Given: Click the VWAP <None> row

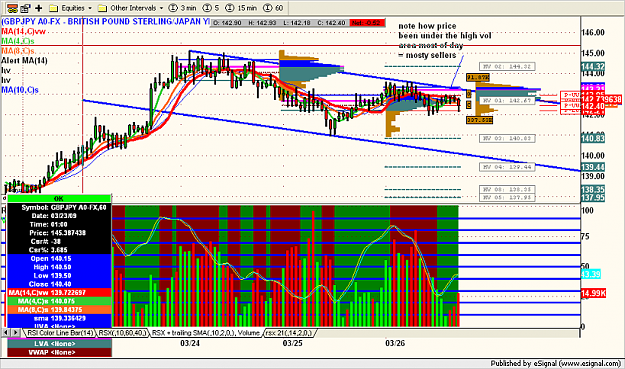Looking at the screenshot, I should [x=59, y=352].
